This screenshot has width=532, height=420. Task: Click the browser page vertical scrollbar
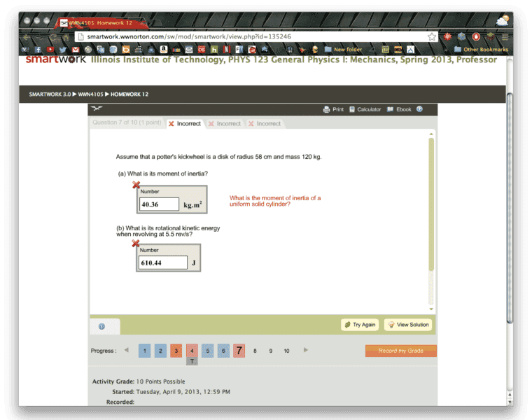[510, 208]
